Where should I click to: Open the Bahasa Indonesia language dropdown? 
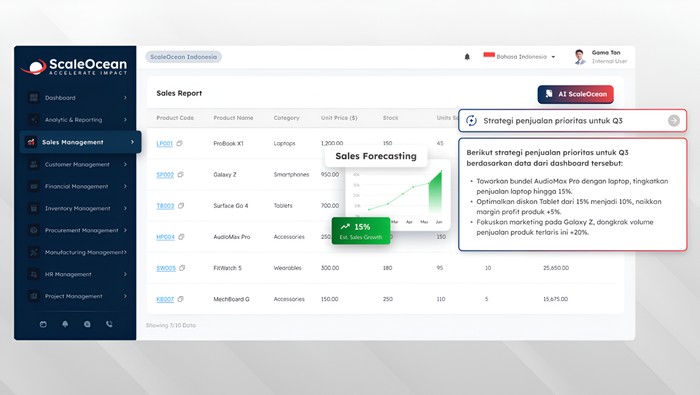520,57
